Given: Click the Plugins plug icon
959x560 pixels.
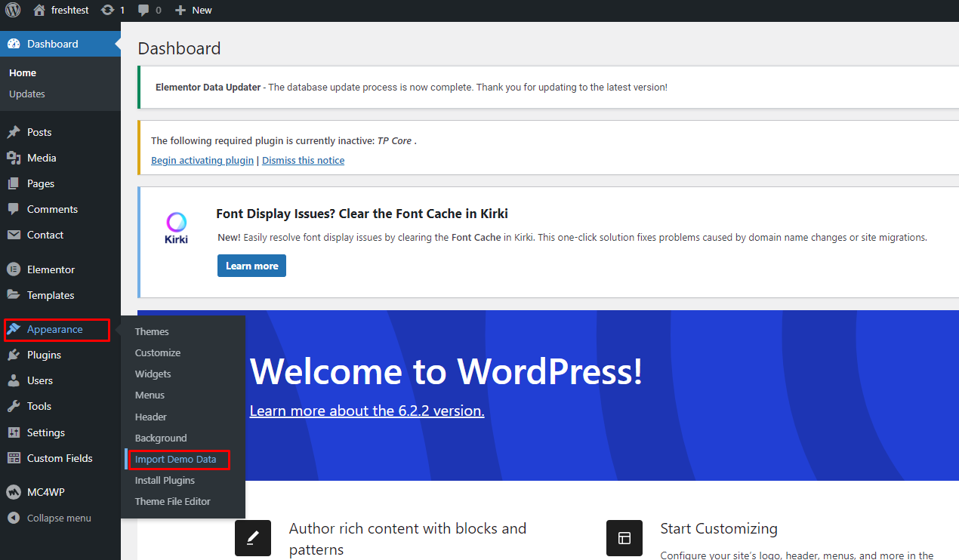Looking at the screenshot, I should (14, 355).
